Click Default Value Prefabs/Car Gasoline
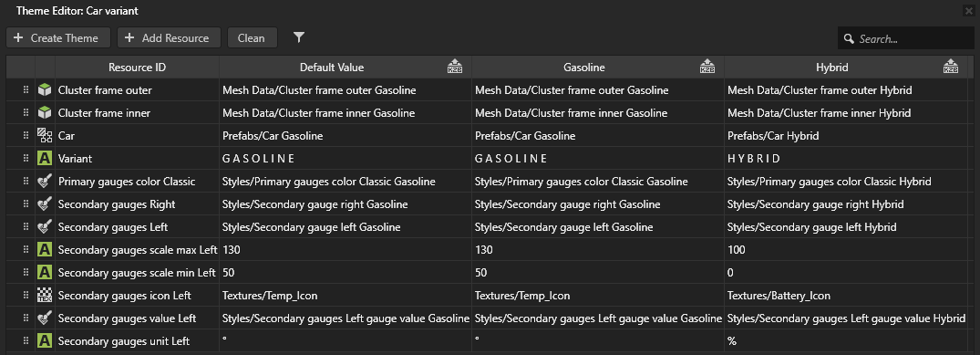The width and height of the screenshot is (980, 355). click(273, 136)
